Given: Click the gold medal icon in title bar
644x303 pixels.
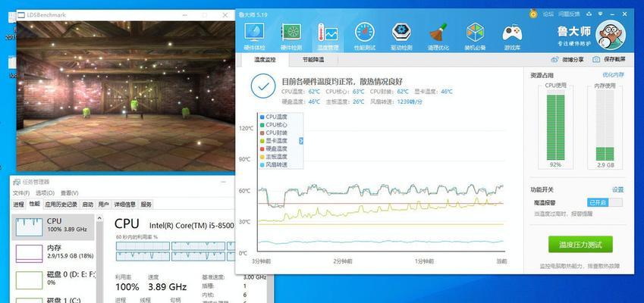Looking at the screenshot, I should click(533, 14).
